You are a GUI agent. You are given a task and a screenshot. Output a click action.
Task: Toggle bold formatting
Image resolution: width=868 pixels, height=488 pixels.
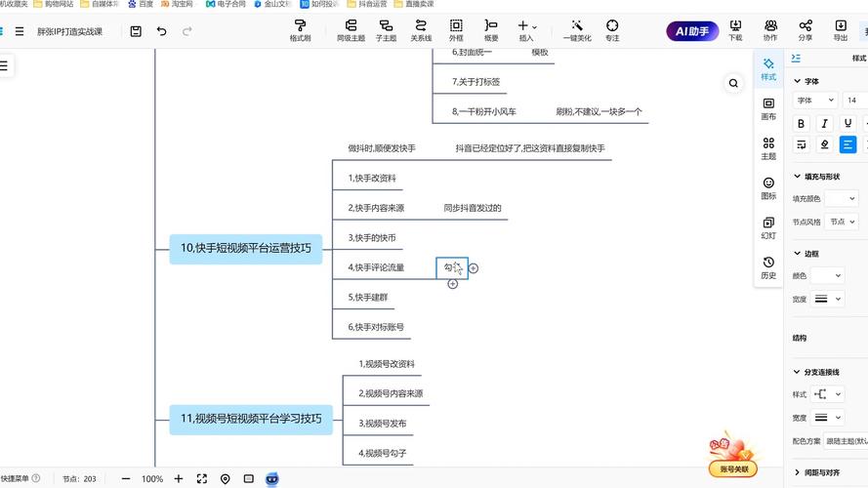tap(801, 123)
